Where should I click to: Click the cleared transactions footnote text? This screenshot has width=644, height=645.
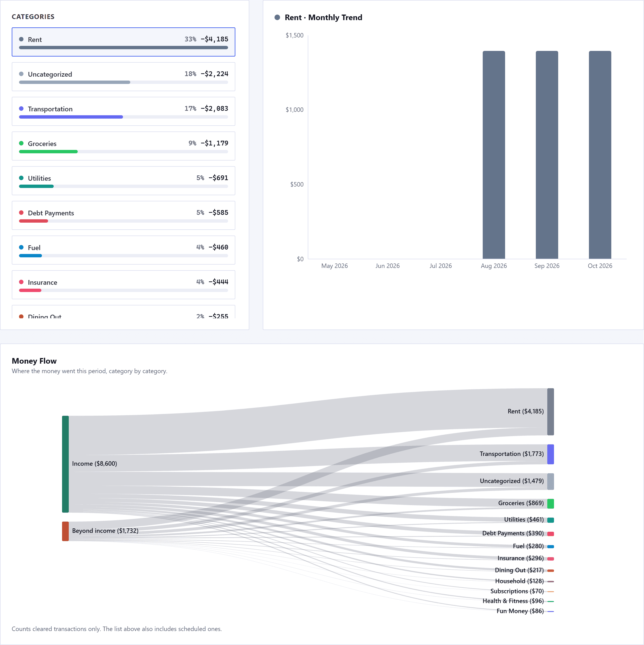[x=117, y=629]
